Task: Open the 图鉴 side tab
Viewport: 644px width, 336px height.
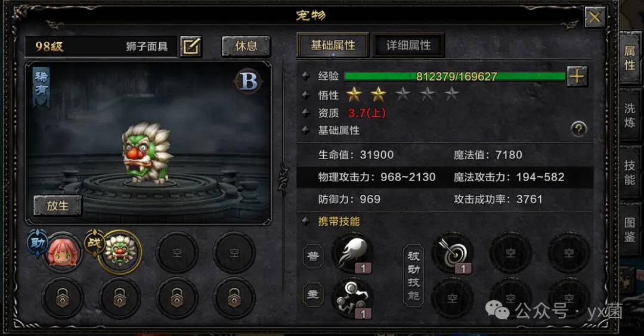Action: pos(630,230)
